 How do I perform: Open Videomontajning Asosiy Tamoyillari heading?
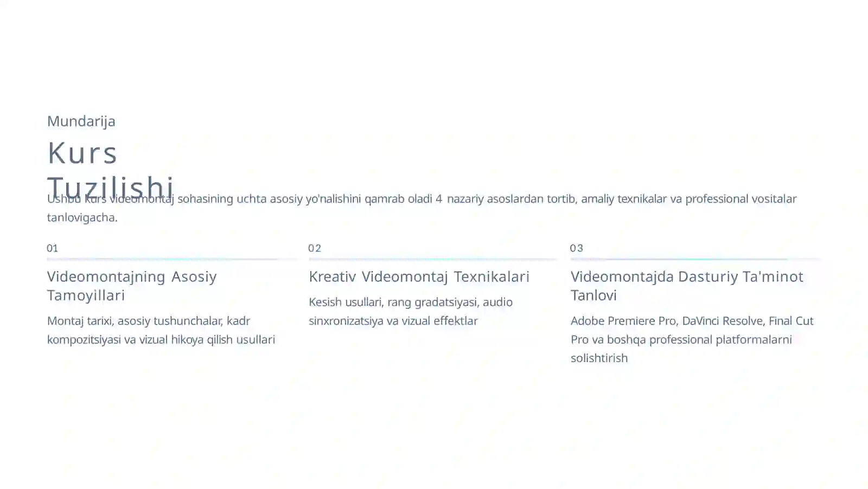click(x=132, y=286)
